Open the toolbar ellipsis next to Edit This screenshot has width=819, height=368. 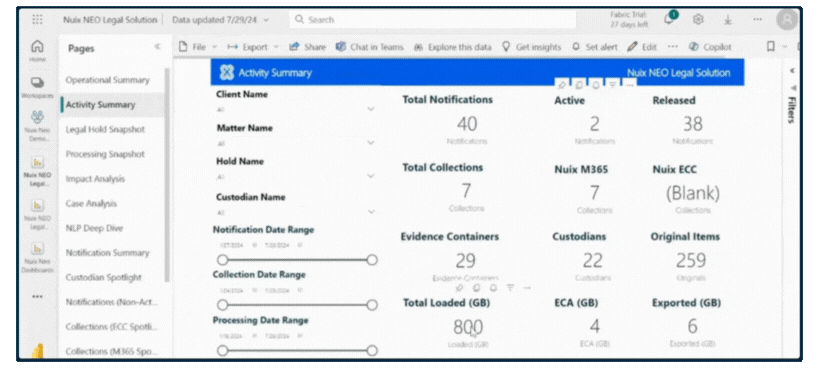[673, 47]
